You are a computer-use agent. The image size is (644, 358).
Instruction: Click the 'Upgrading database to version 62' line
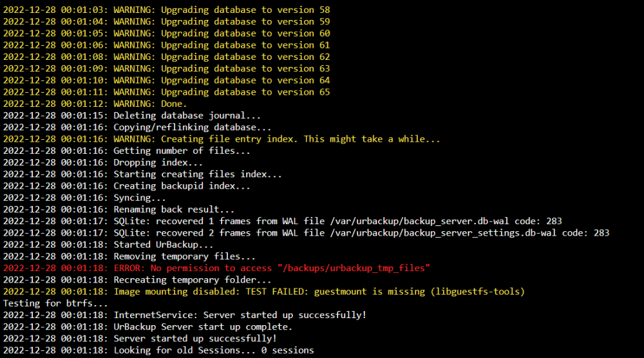(167, 57)
